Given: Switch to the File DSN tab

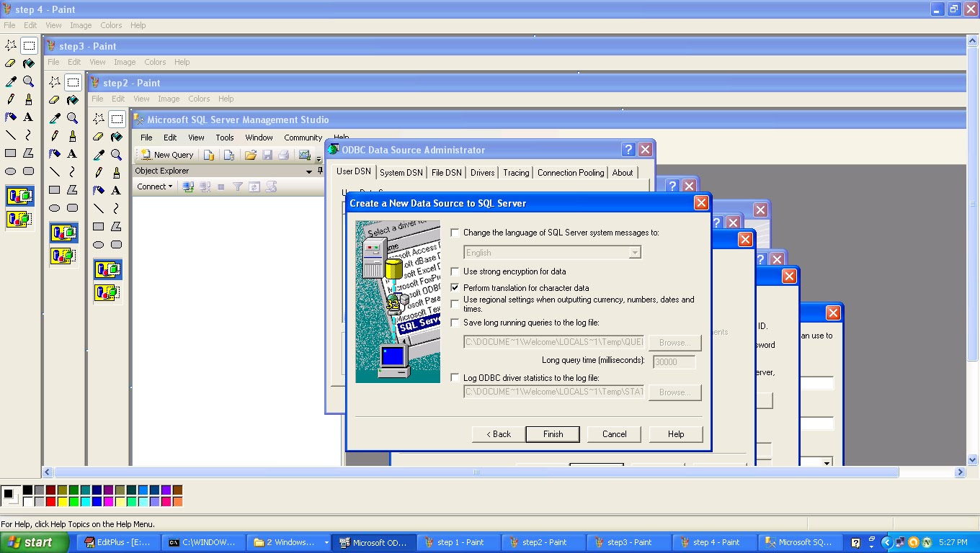Looking at the screenshot, I should 447,173.
